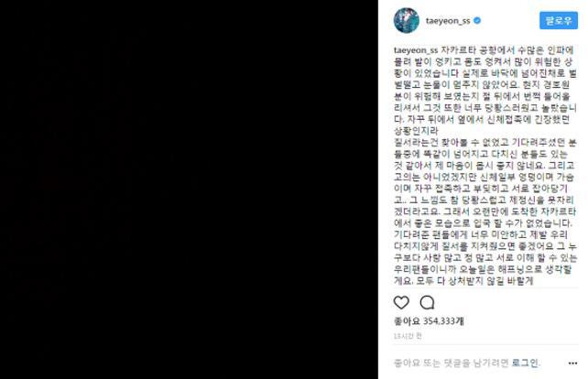Image resolution: width=588 pixels, height=379 pixels.
Task: Like the post with the heart icon
Action: point(401,302)
